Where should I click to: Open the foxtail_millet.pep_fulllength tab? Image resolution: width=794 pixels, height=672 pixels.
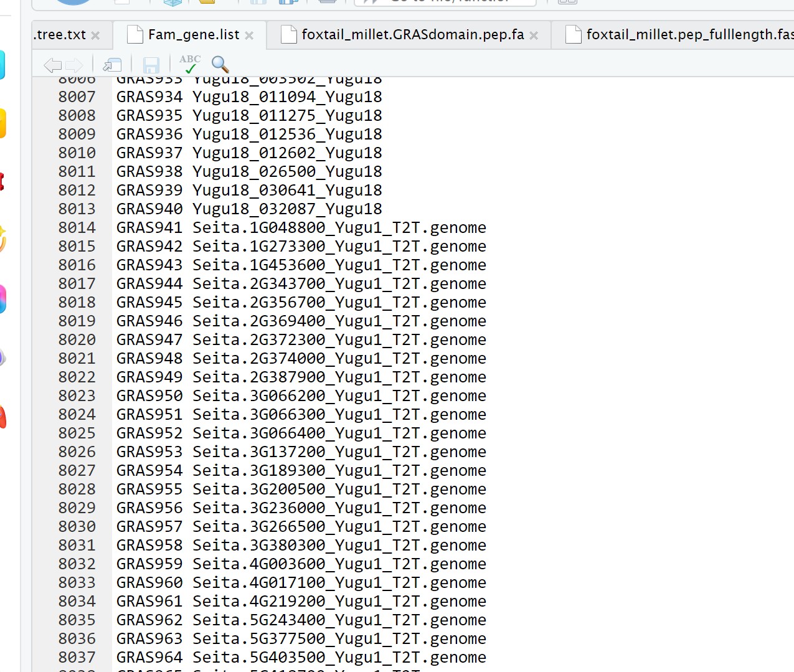coord(689,35)
